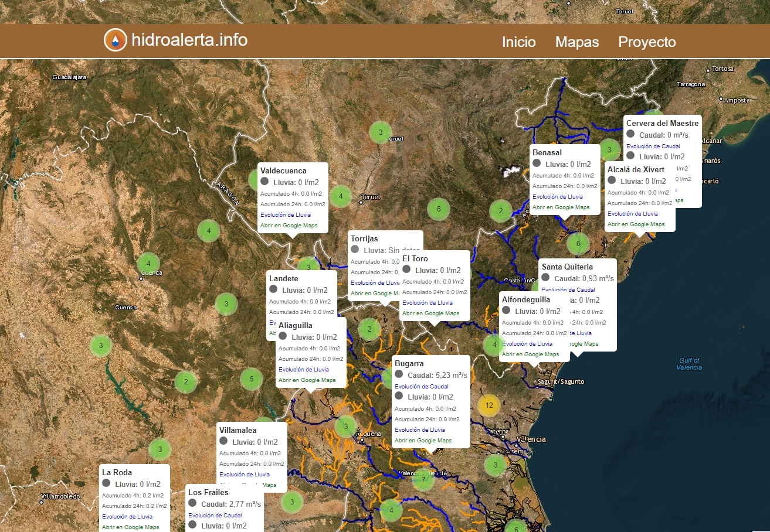Open Benasal Evolución de Lluvia link
This screenshot has width=770, height=532.
[558, 197]
